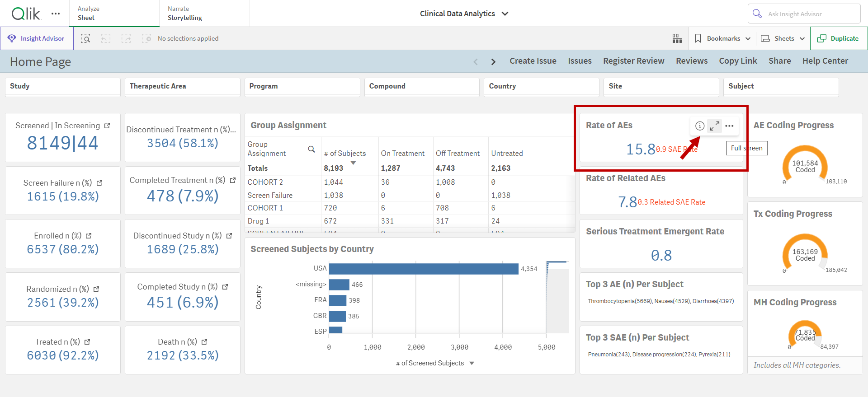Focus the Ask Insight Advisor search field
Viewport: 868px width, 397px height.
[x=804, y=14]
